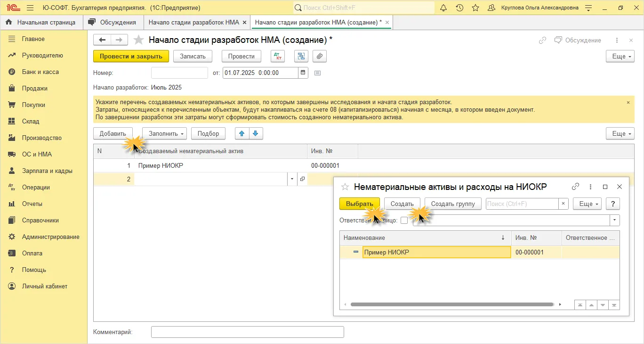Image resolution: width=644 pixels, height=344 pixels.
Task: Move the row down with the blue arrow
Action: (256, 133)
